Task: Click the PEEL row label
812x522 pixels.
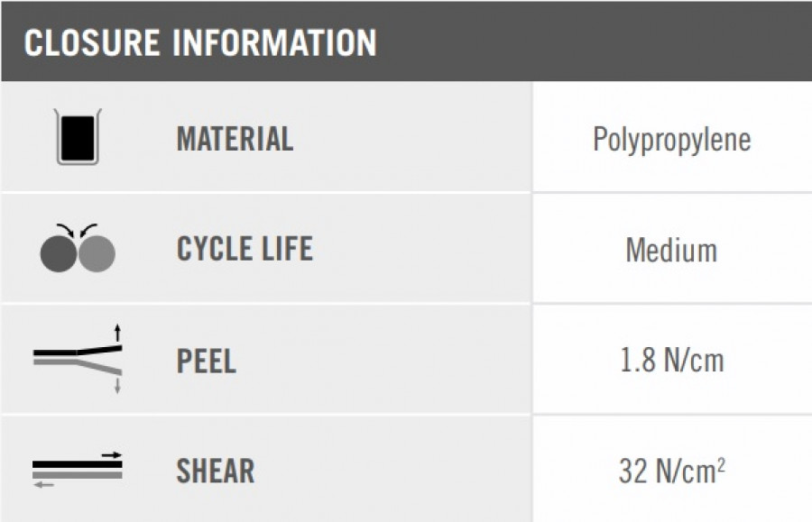Action: coord(206,361)
